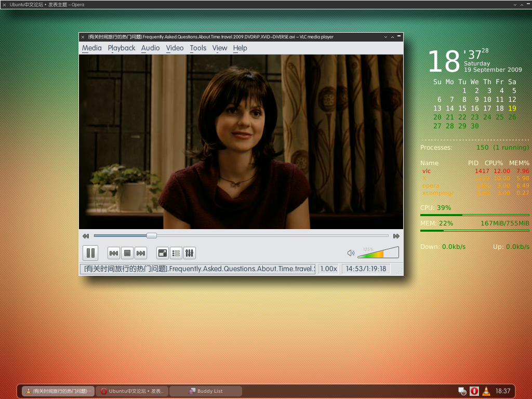Viewport: 532px width, 399px height.
Task: Pause playback with the pause button
Action: coord(90,253)
